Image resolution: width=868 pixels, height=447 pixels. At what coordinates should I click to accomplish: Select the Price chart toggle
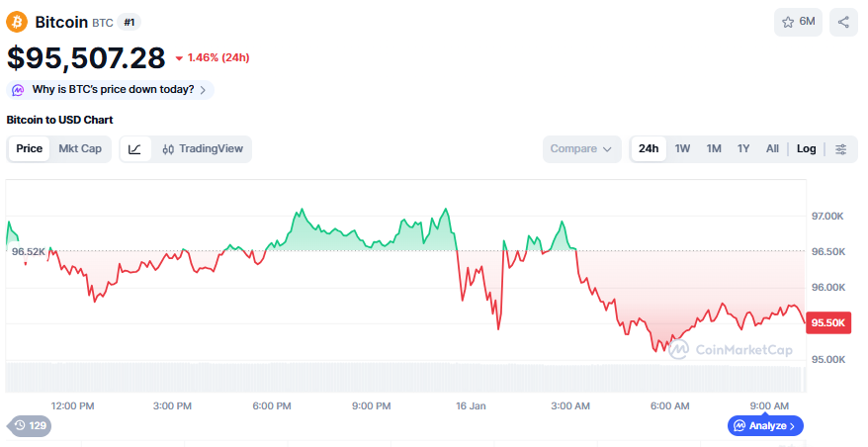click(30, 149)
